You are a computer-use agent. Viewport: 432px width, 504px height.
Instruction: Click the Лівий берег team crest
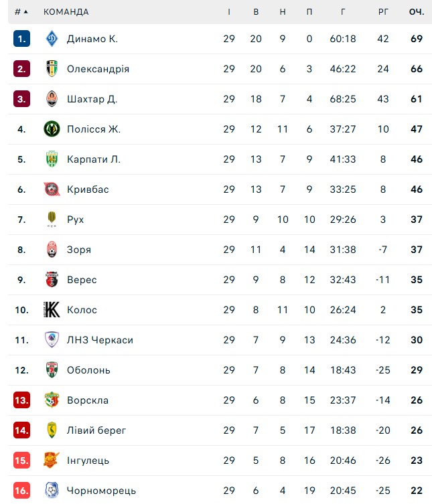click(52, 430)
